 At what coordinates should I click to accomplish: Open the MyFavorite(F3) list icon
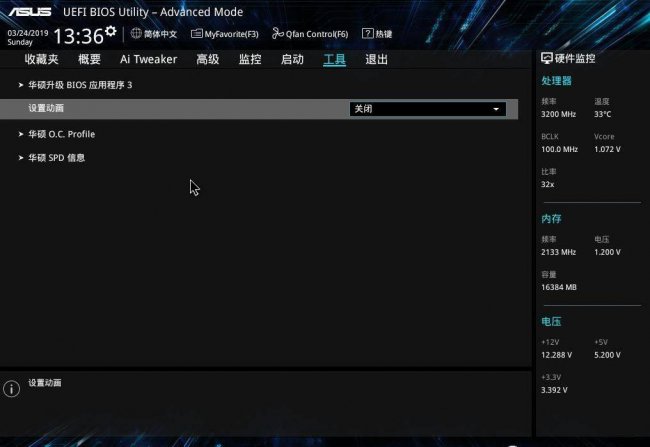coord(196,33)
